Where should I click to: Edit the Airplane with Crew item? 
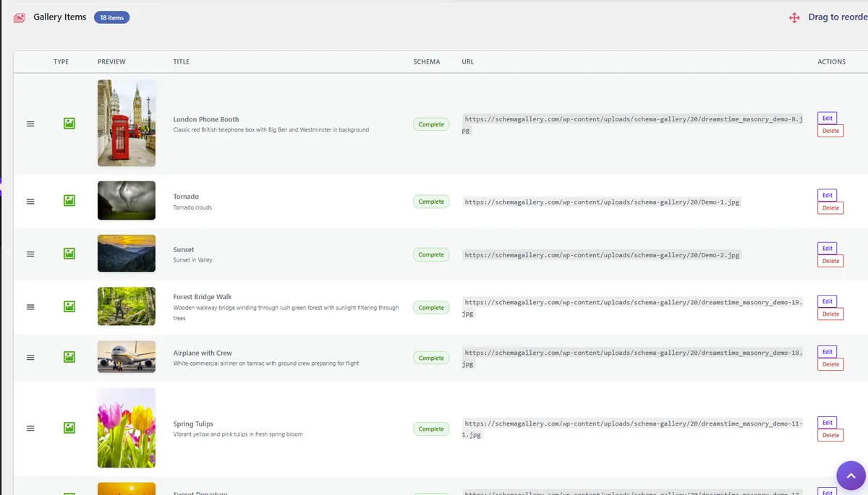coord(827,352)
